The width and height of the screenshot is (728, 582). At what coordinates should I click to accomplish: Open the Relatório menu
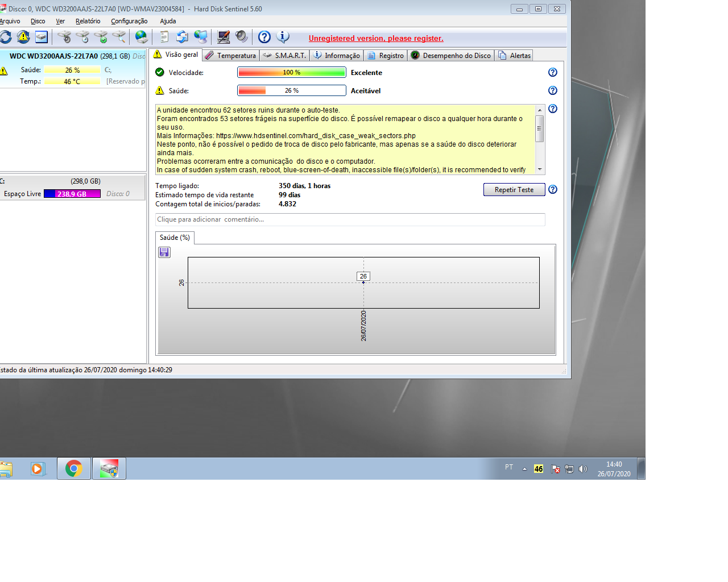coord(88,21)
